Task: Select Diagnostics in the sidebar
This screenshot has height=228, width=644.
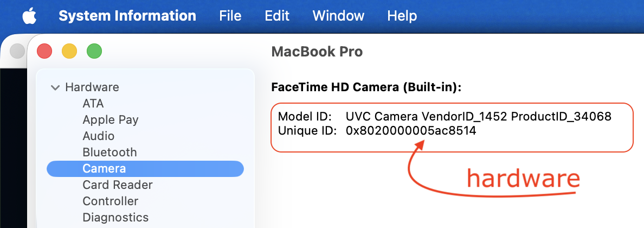Action: click(115, 217)
